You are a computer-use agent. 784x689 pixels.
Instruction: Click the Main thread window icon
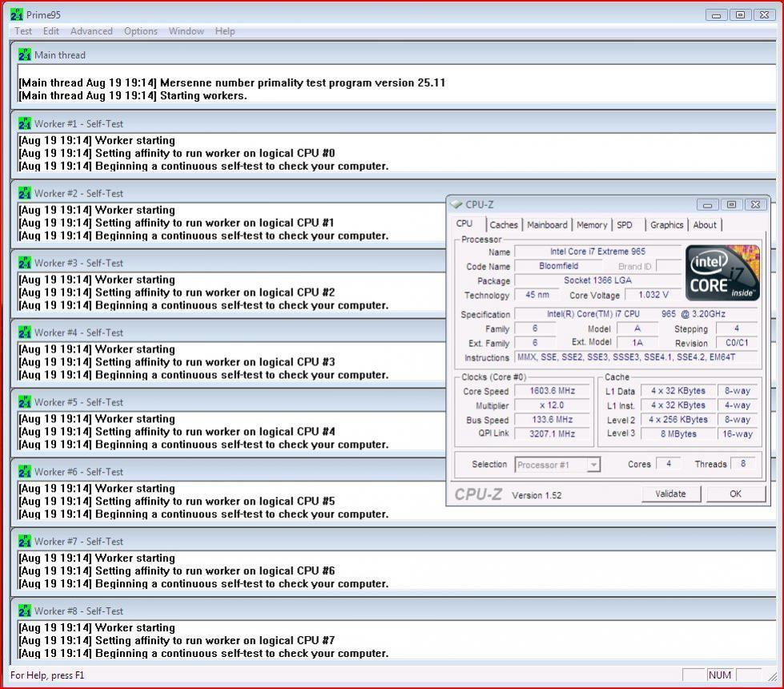pyautogui.click(x=25, y=54)
